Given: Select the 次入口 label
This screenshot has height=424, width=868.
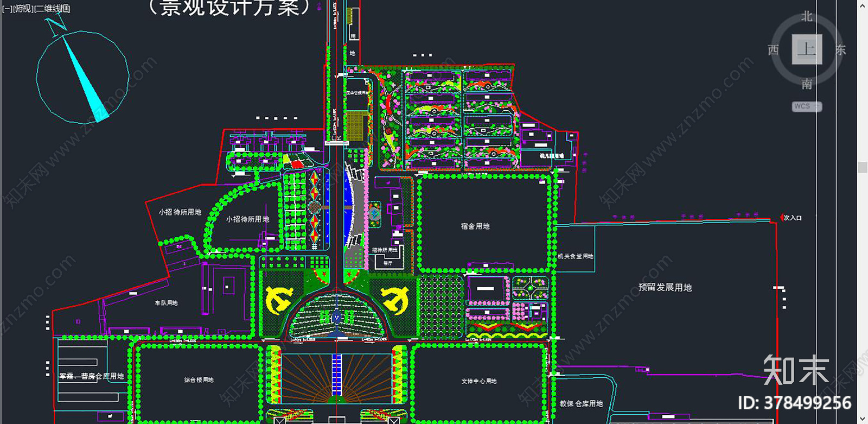Looking at the screenshot, I should coord(792,218).
